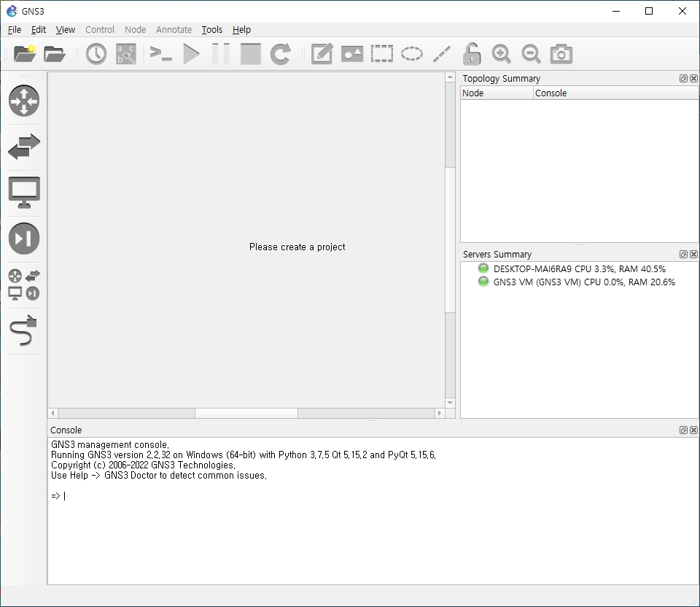Close the Console panel
The width and height of the screenshot is (700, 607).
tap(693, 430)
